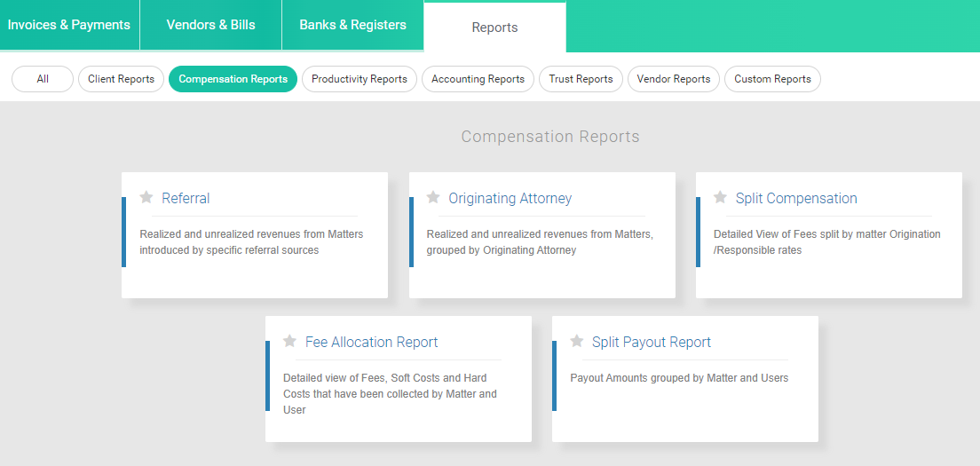Click star on Fee Allocation Report
Viewport: 980px width, 466px height.
point(289,341)
